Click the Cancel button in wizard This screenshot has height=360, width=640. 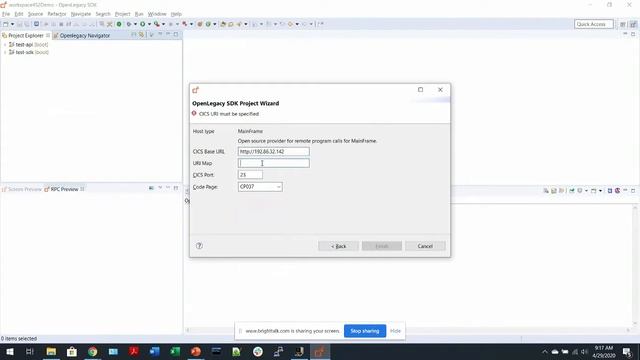coord(425,246)
